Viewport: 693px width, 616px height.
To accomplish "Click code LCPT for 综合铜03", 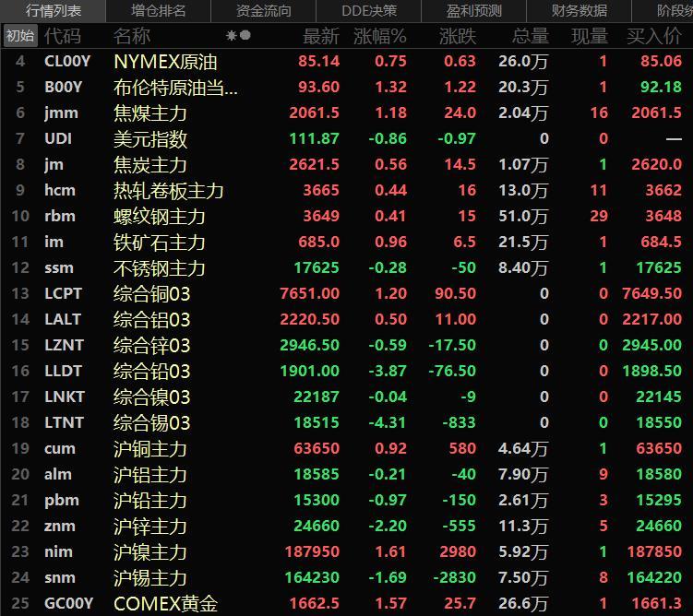I will pyautogui.click(x=63, y=294).
